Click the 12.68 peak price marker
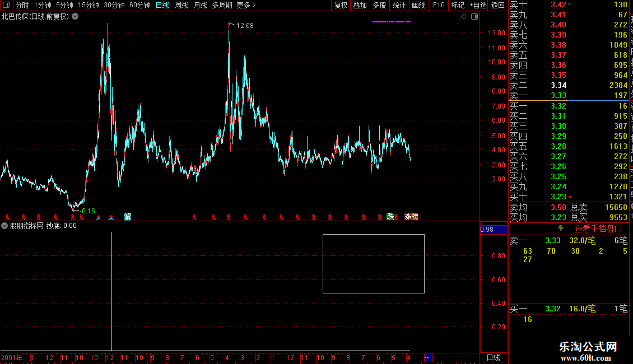The height and width of the screenshot is (364, 633). coord(245,25)
